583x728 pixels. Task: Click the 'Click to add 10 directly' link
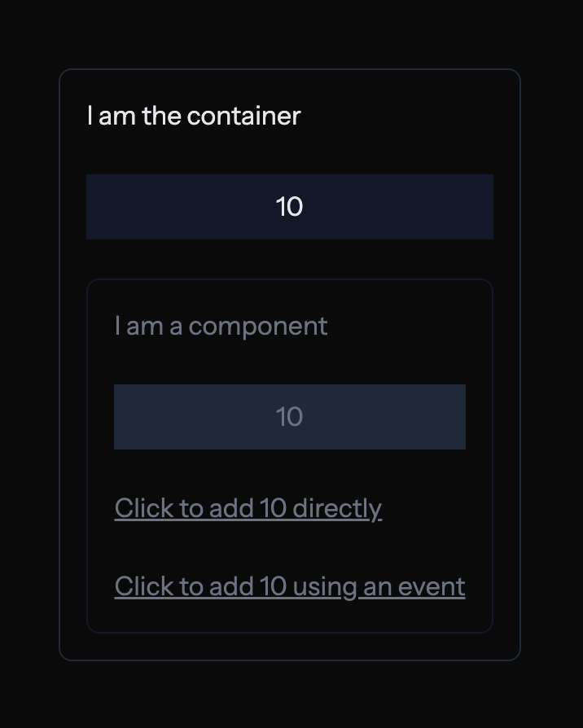[x=248, y=508]
